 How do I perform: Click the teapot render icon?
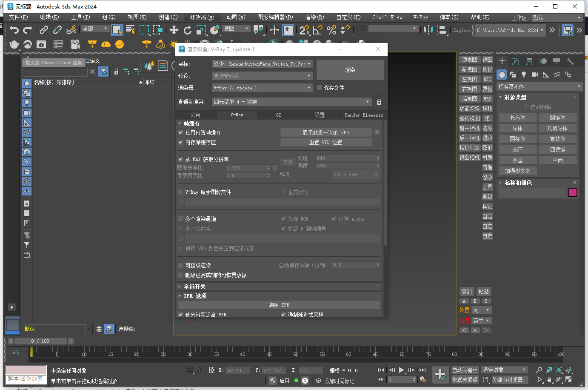click(x=14, y=44)
